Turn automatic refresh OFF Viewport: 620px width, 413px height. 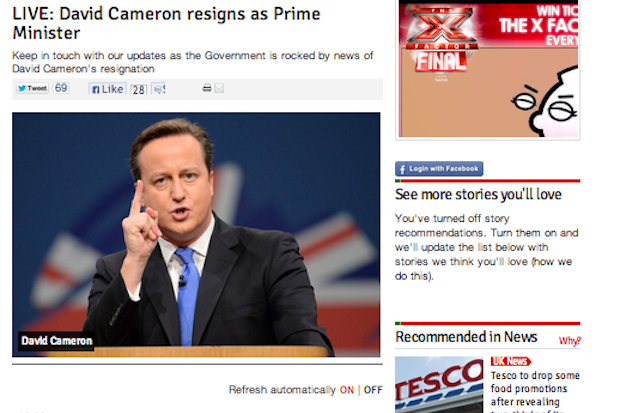coord(373,390)
